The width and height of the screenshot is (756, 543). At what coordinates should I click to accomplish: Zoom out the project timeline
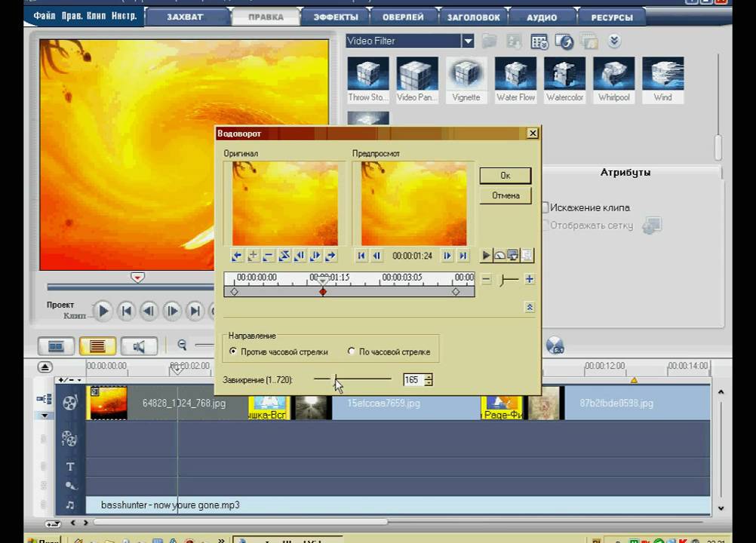[x=182, y=345]
